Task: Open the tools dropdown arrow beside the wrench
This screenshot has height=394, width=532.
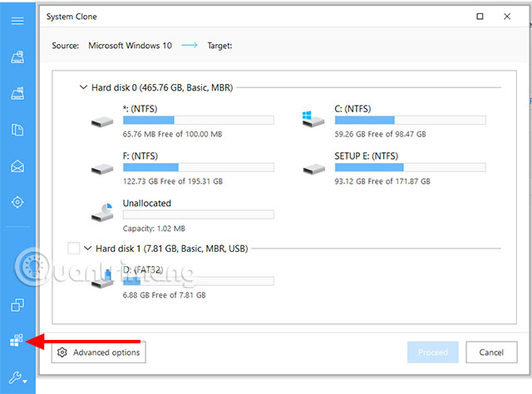Action: 25,382
